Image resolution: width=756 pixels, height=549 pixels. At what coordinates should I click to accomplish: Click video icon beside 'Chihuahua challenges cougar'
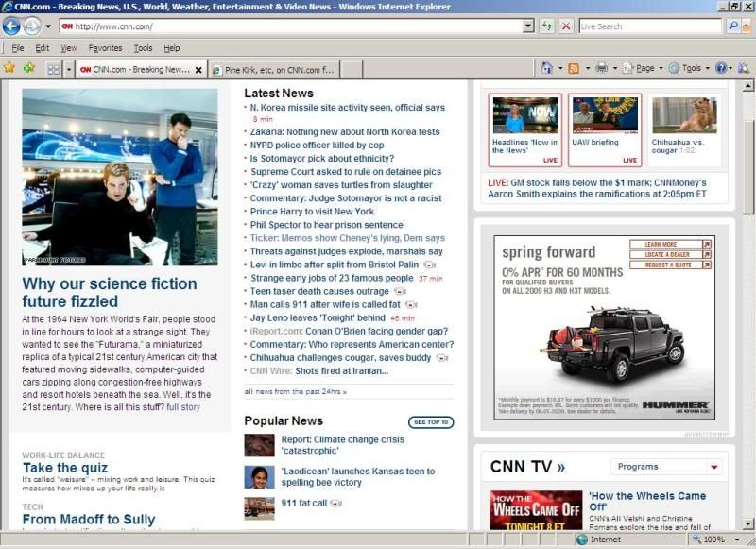441,358
